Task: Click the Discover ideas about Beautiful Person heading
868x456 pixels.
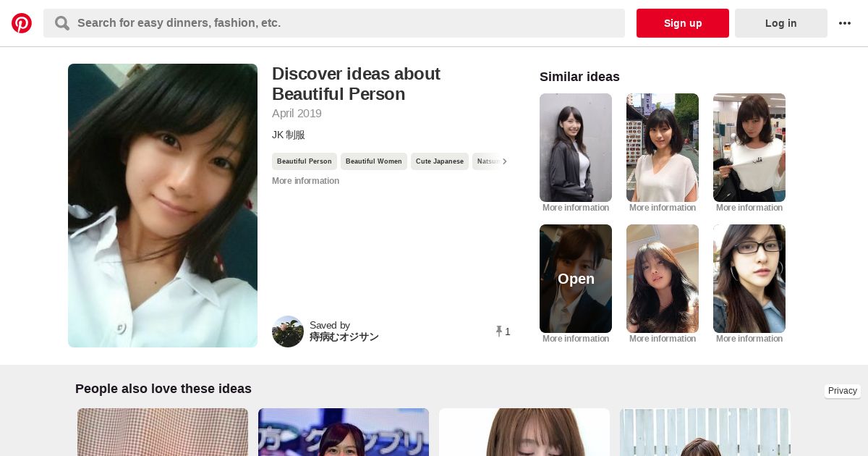Action: (x=356, y=84)
